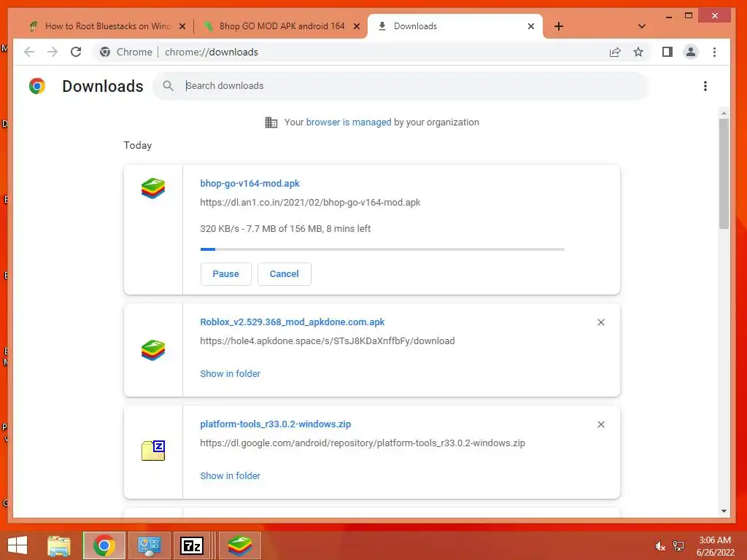Click the muted volume tray icon
This screenshot has width=747, height=560.
coord(659,546)
